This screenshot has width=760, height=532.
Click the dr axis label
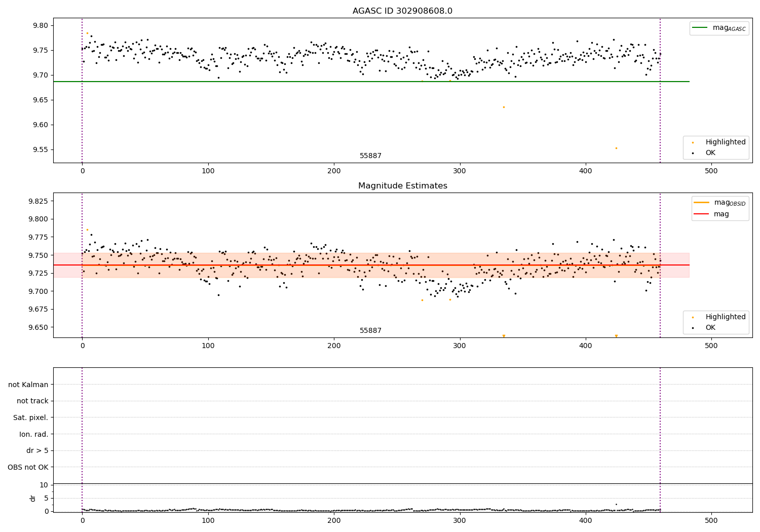tap(33, 498)
